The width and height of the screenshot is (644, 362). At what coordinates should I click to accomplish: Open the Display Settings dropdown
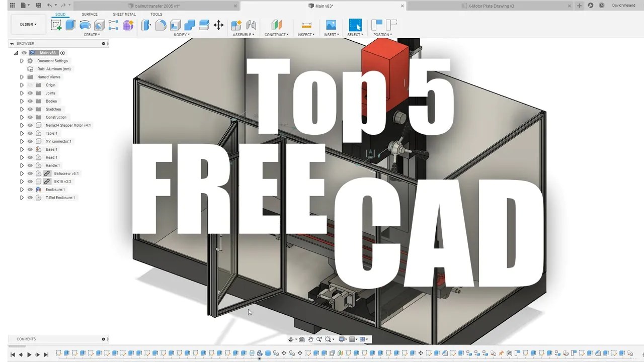tap(343, 339)
